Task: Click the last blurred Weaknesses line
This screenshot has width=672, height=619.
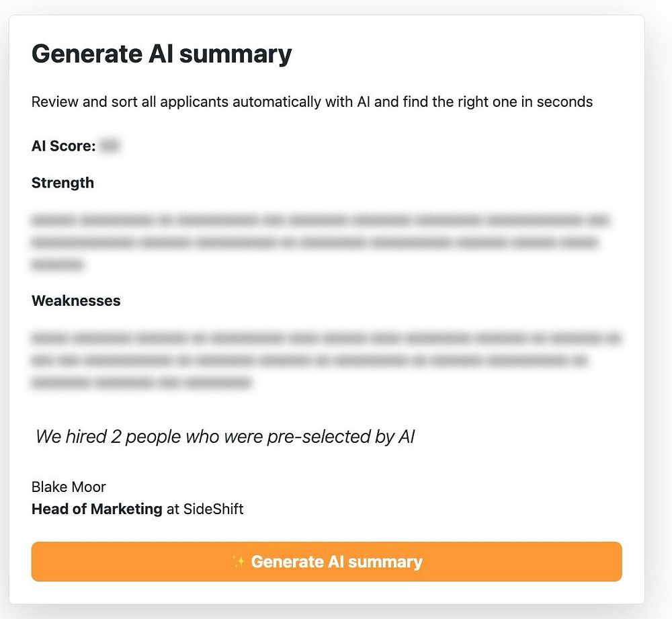Action: (x=141, y=382)
